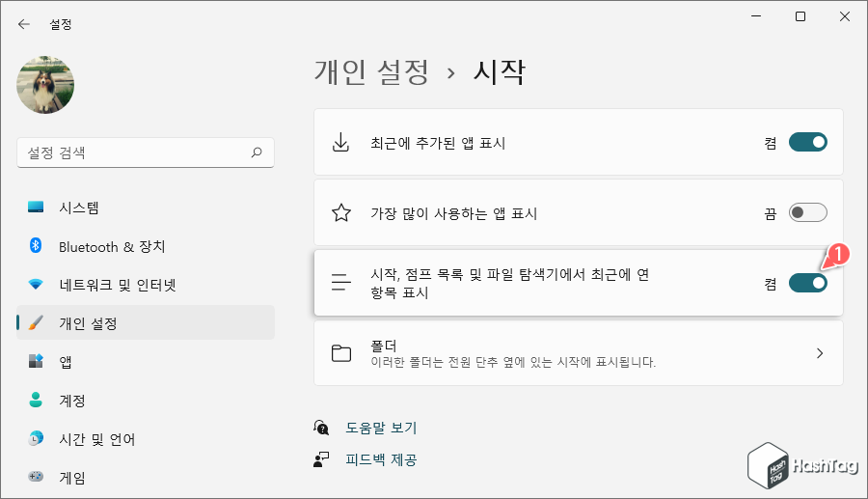Open 폴더 settings row title

tap(384, 347)
